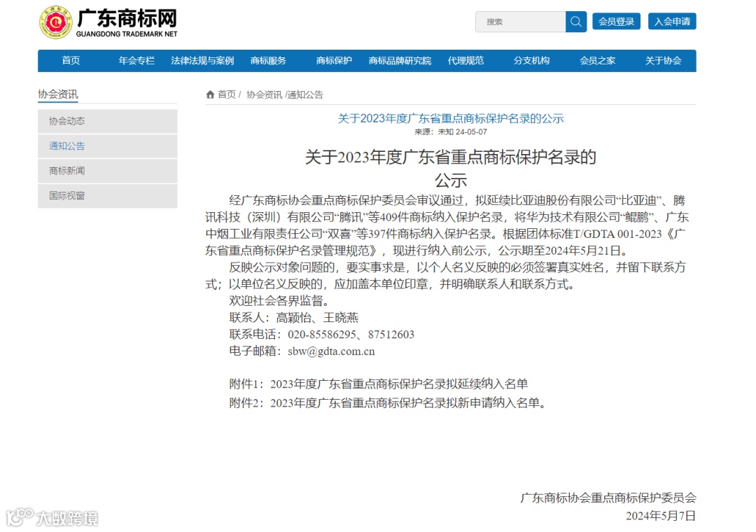Open the 代理规范 navigation item

(x=465, y=61)
